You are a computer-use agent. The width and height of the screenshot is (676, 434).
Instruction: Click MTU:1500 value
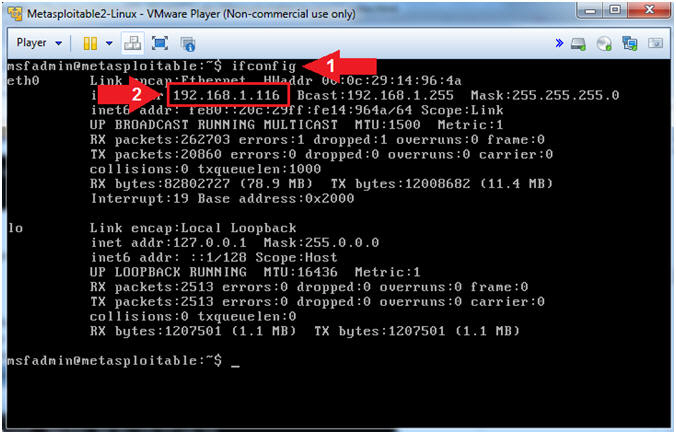coord(387,125)
